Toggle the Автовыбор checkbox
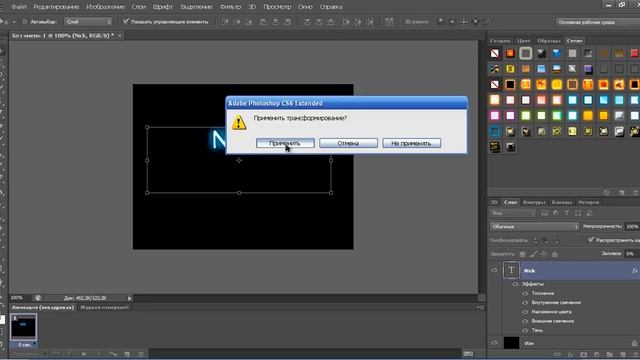Screen dimensions: 640x360 click(x=24, y=22)
